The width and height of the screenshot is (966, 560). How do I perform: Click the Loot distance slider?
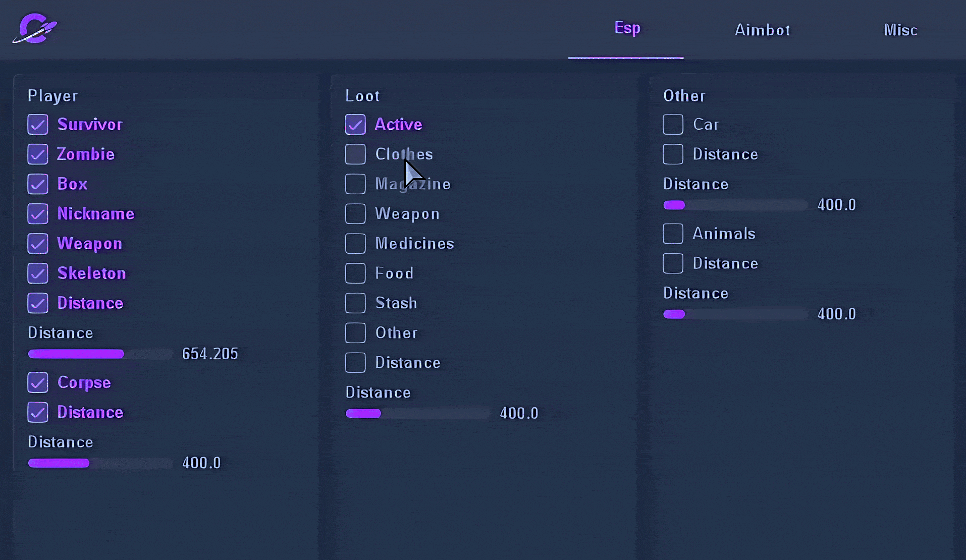point(418,414)
